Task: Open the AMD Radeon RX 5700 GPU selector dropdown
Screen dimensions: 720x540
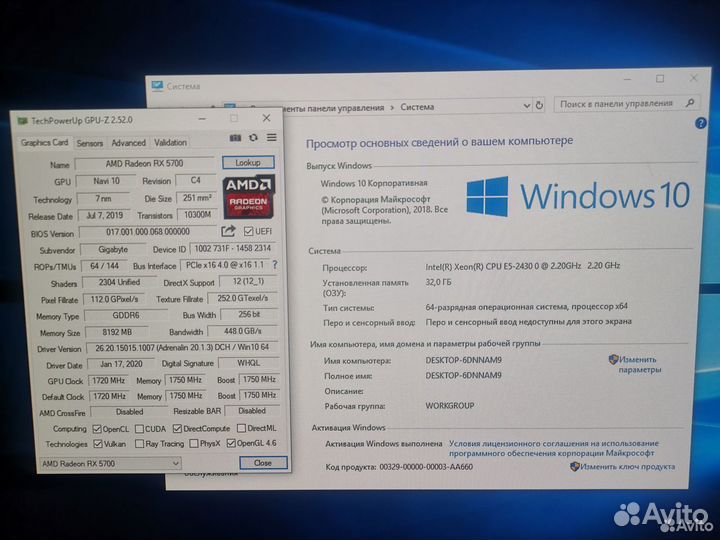Action: 110,463
